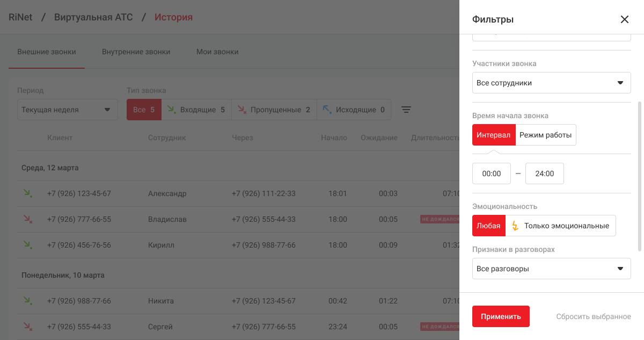This screenshot has height=340, width=644.
Task: Click the Ожидание column header
Action: click(379, 138)
